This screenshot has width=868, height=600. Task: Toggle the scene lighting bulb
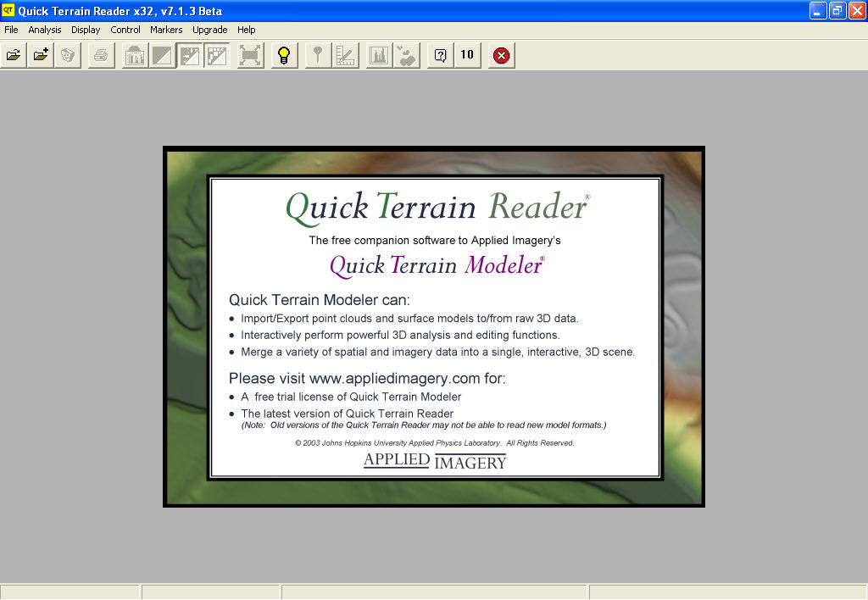[283, 54]
